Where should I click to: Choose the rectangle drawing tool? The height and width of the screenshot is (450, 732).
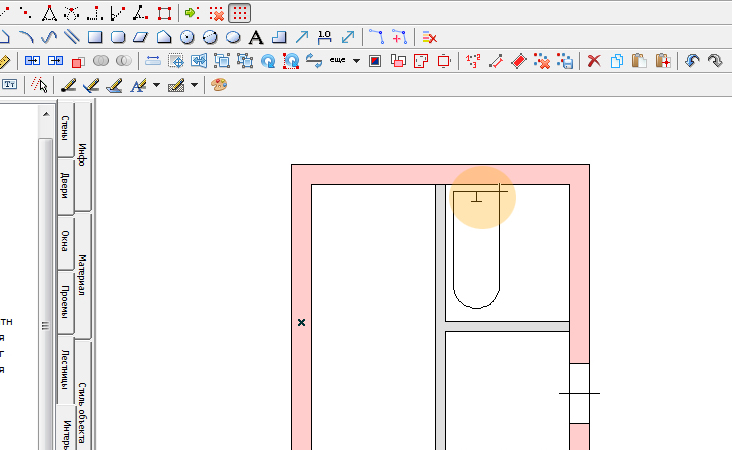click(x=95, y=37)
